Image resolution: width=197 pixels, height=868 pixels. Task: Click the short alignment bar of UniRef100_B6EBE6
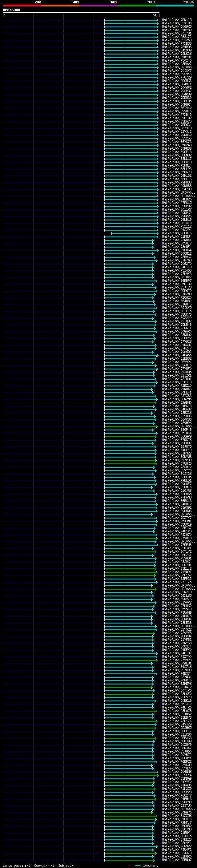point(135,233)
